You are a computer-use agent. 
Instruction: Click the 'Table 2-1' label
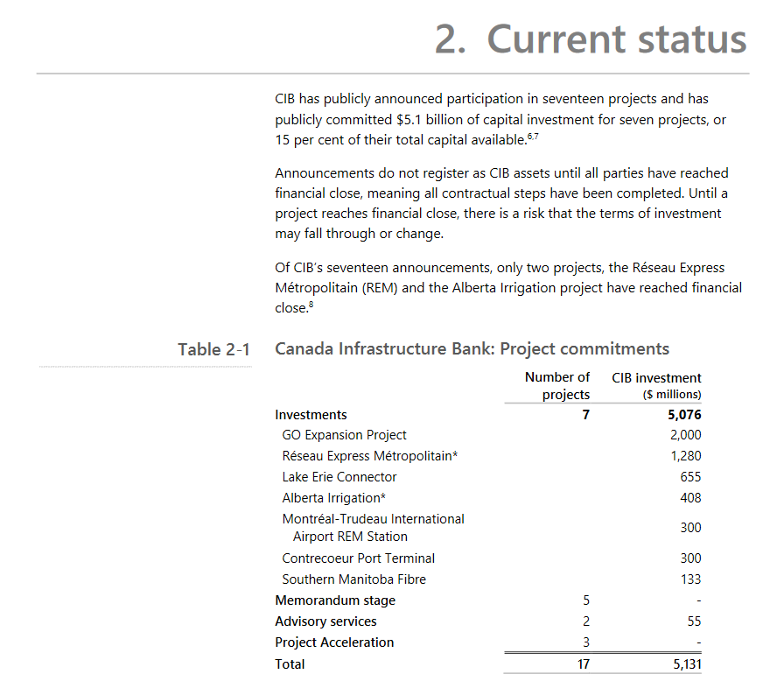pyautogui.click(x=213, y=349)
